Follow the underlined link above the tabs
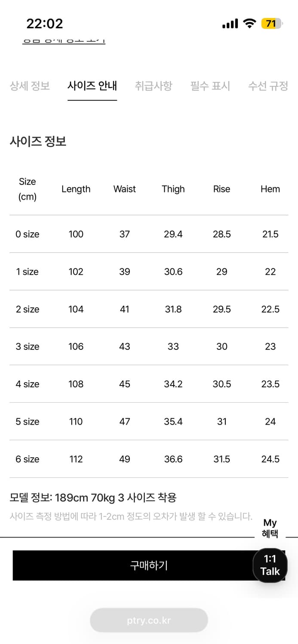The height and width of the screenshot is (644, 298). [64, 41]
